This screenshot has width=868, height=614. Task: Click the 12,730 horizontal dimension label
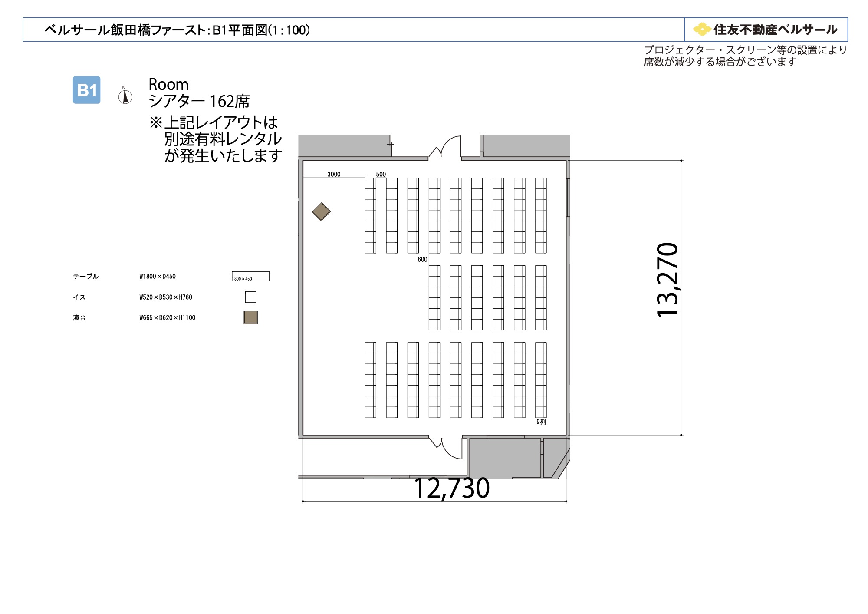[452, 488]
